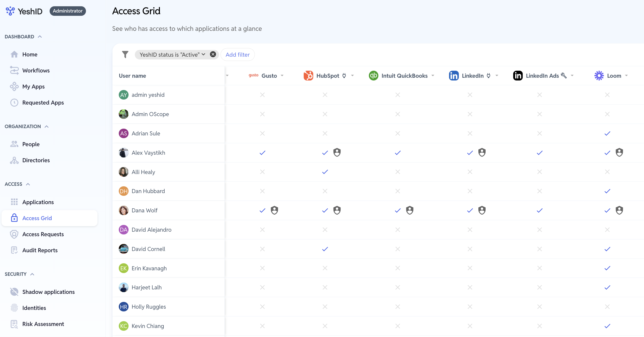The height and width of the screenshot is (337, 644).
Task: Click the Add filter button
Action: click(237, 55)
